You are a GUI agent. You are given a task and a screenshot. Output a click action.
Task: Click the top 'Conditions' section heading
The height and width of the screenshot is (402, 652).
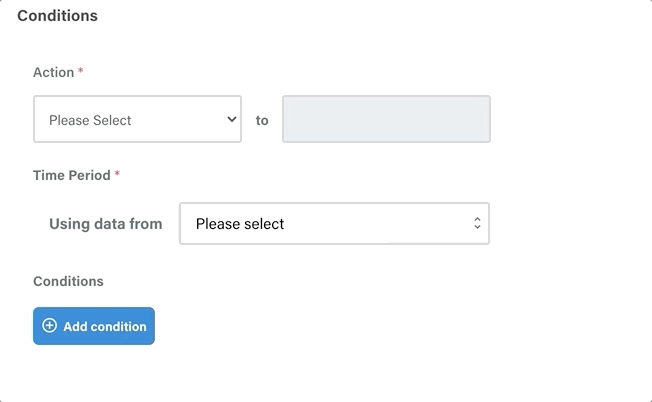(57, 16)
